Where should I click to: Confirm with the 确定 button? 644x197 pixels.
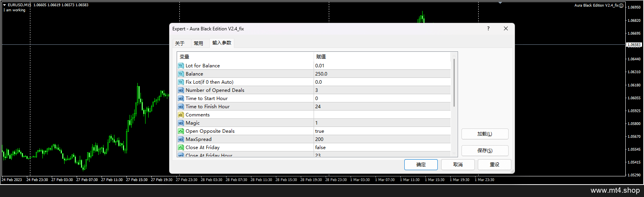[x=421, y=165]
